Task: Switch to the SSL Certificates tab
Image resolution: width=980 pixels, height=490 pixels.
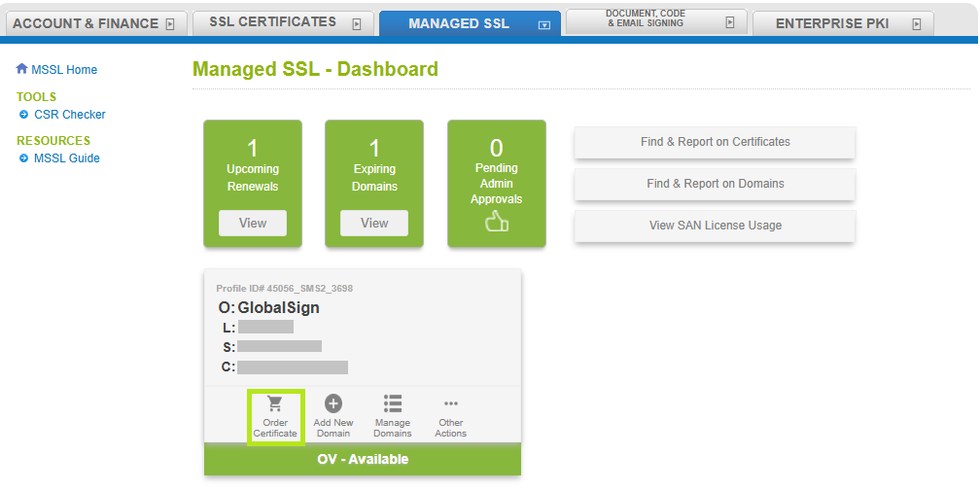Action: tap(283, 23)
